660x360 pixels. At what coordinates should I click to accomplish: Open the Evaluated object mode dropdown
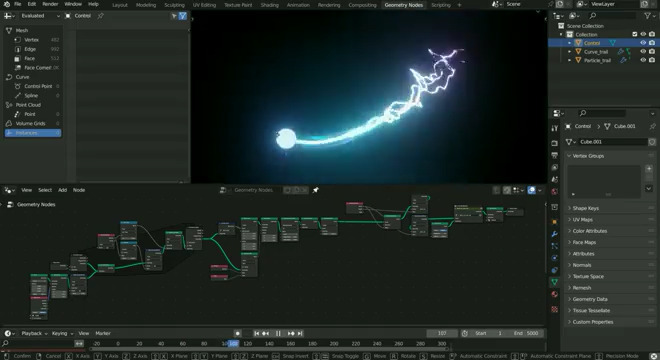40,16
